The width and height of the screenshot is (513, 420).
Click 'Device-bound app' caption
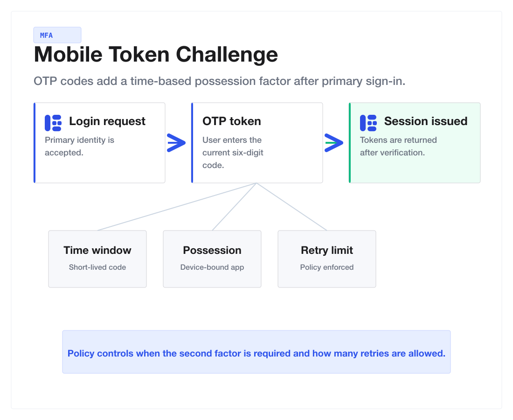point(212,267)
